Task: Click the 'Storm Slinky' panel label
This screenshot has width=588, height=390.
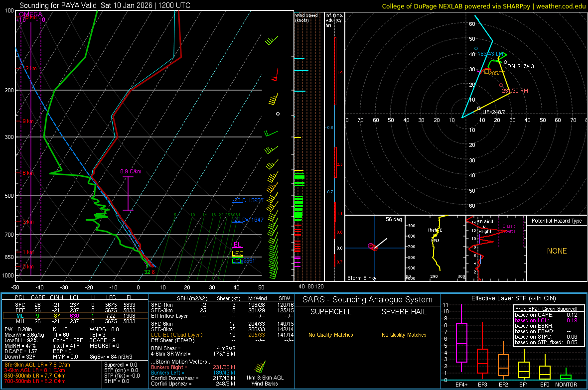Action: click(361, 278)
